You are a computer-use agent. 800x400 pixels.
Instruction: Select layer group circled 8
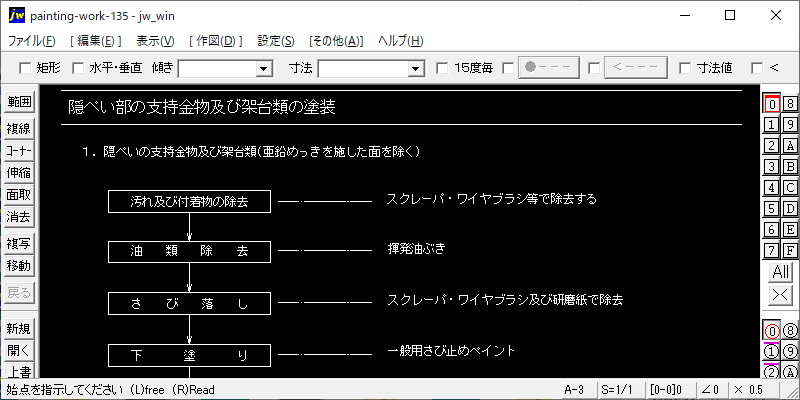pos(790,332)
